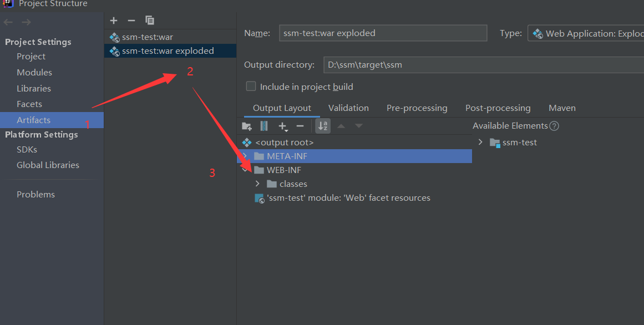Collapse the WEB-INF folder
The width and height of the screenshot is (644, 325).
coord(245,170)
